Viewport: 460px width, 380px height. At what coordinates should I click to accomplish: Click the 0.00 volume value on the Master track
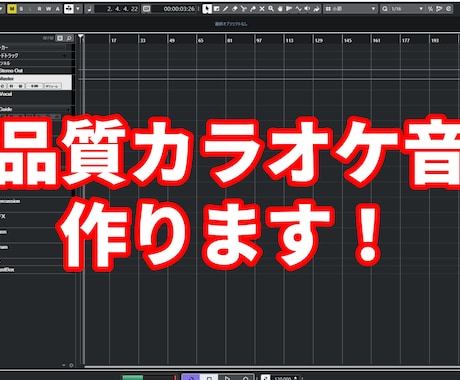click(x=34, y=86)
